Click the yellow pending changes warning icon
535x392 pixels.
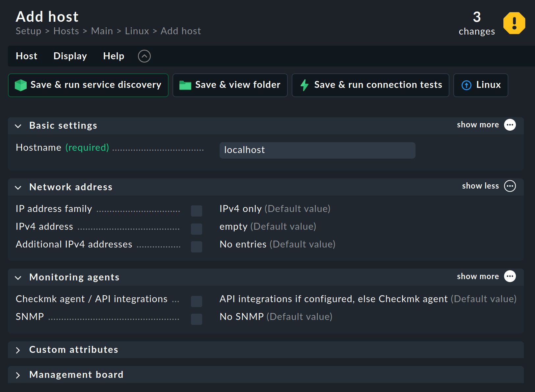click(514, 23)
